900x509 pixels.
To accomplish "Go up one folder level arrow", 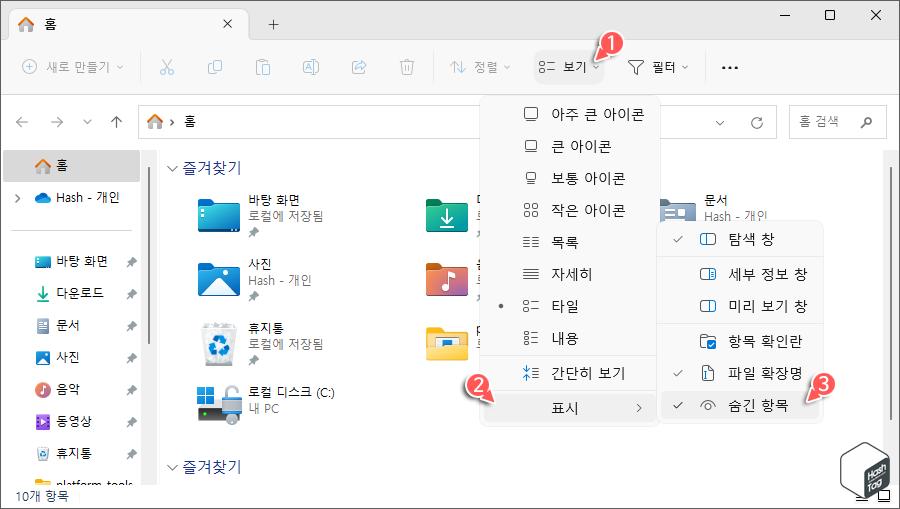I will tap(117, 122).
